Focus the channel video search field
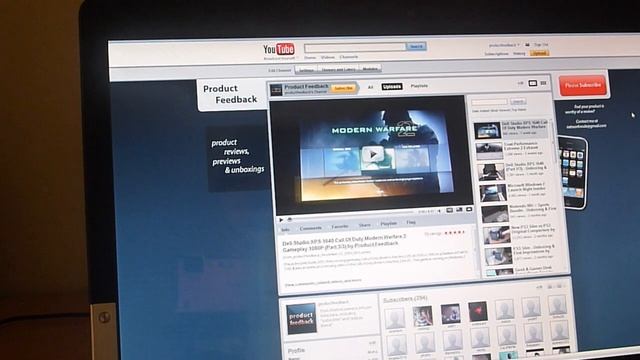 click(489, 102)
